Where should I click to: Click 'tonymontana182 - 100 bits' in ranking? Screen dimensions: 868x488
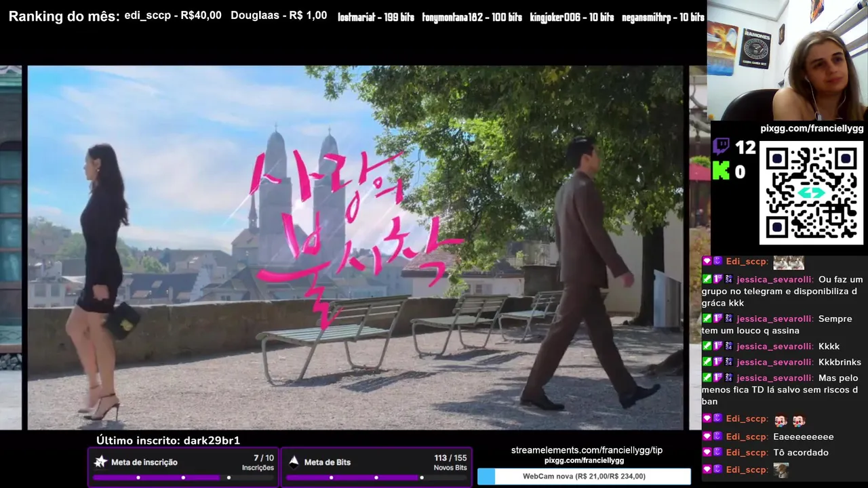(x=472, y=17)
